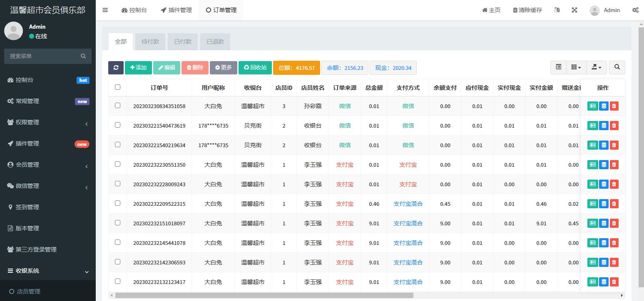This screenshot has width=644, height=301.
Task: Select checkbox for order 202303221540473619
Action: click(x=117, y=125)
